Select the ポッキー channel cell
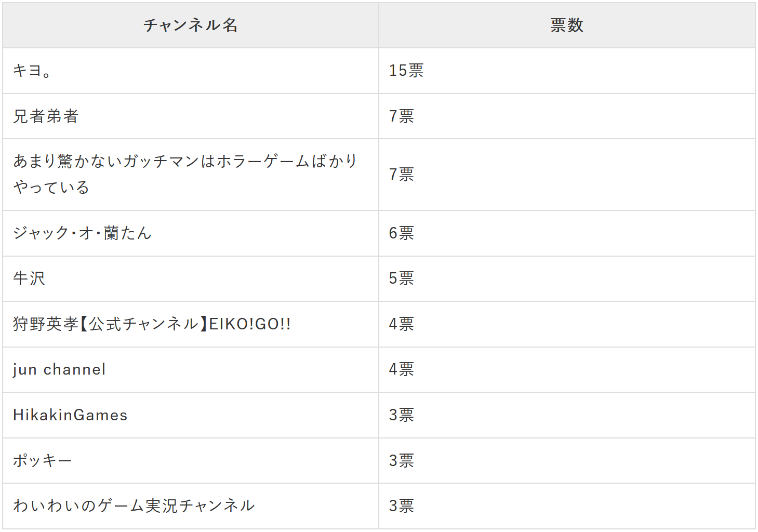The image size is (758, 532). coord(43,461)
